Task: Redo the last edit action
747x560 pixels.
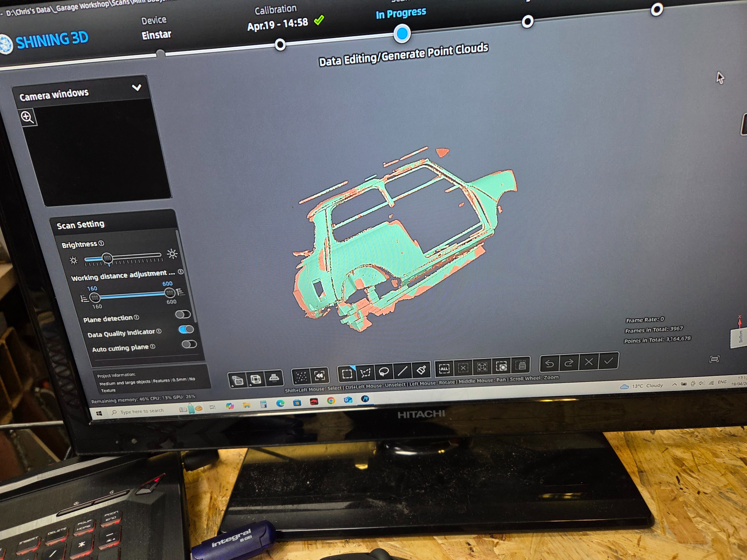Action: point(569,363)
